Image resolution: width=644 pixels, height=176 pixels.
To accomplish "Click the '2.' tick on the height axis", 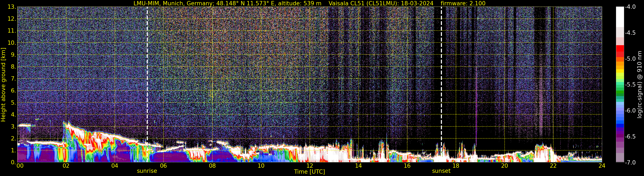I will (x=13, y=138).
